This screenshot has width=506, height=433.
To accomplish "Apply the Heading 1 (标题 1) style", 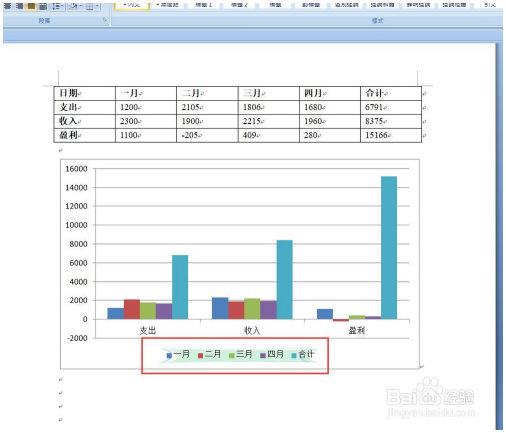I will coord(204,5).
